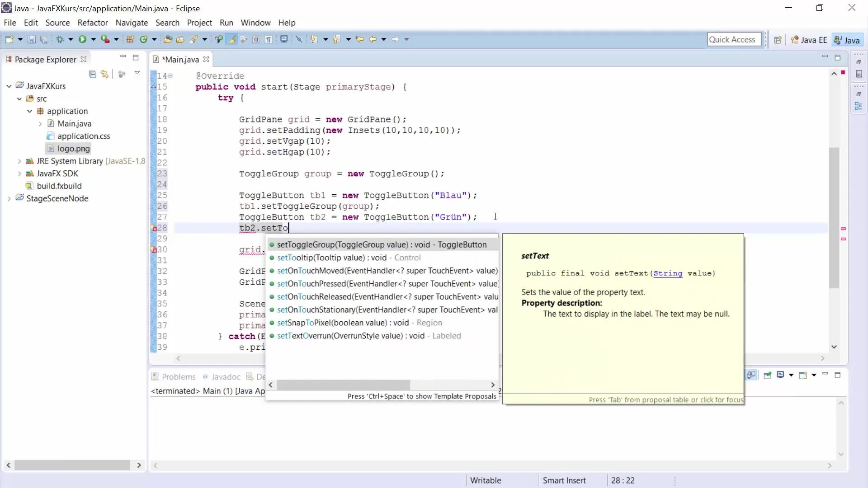Collapse the application package node
The width and height of the screenshot is (868, 488).
(x=29, y=111)
